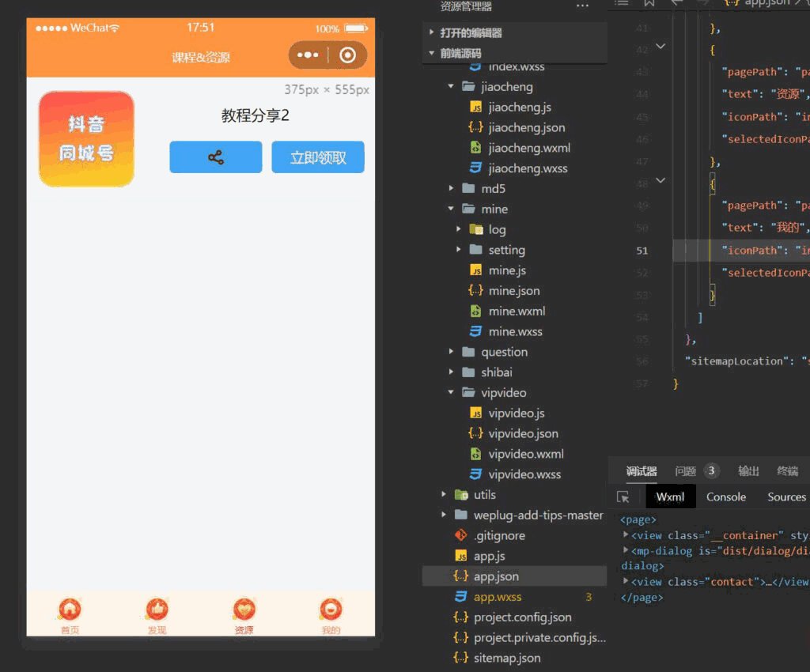The image size is (810, 672).
Task: Activate the element inspector picker in debugger
Action: point(623,496)
